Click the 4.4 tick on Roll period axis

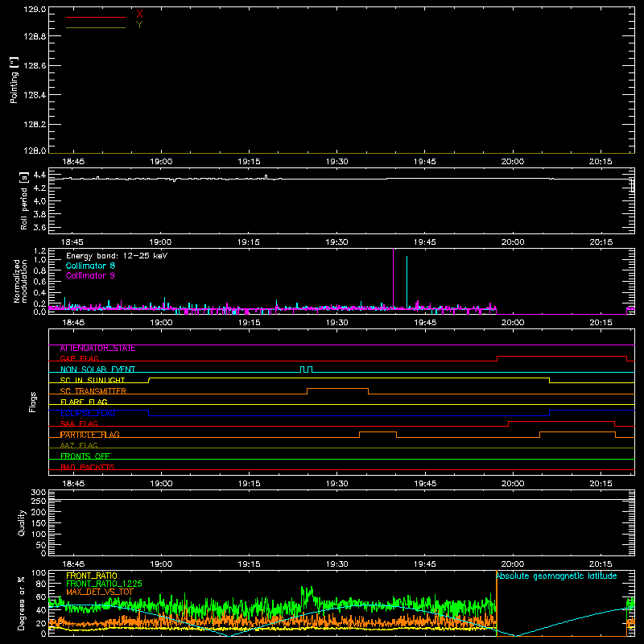(39, 175)
